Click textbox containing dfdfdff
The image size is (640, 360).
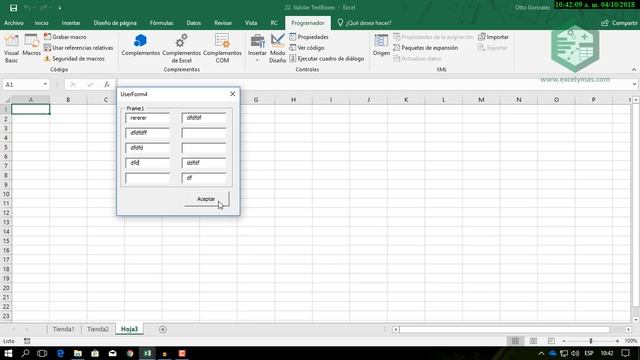147,133
